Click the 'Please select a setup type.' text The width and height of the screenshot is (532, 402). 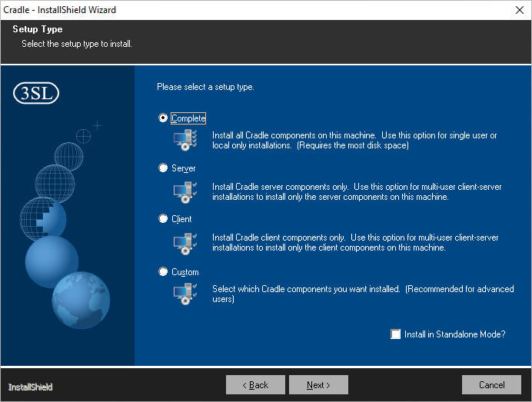(205, 87)
